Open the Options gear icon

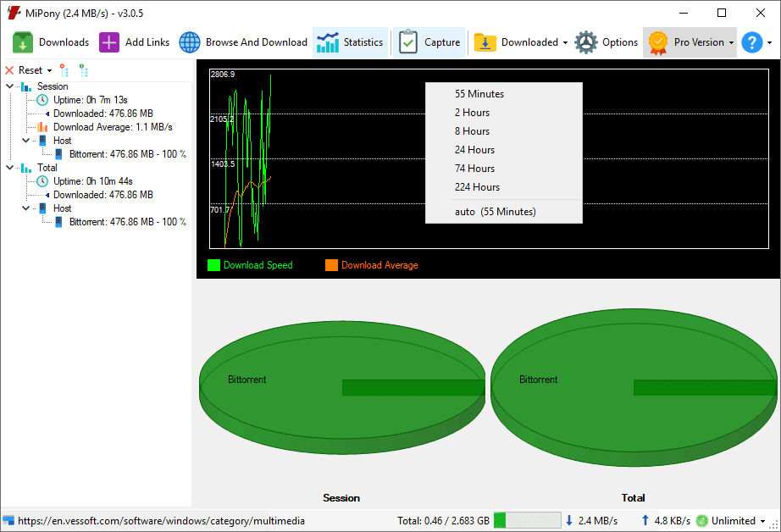[586, 42]
